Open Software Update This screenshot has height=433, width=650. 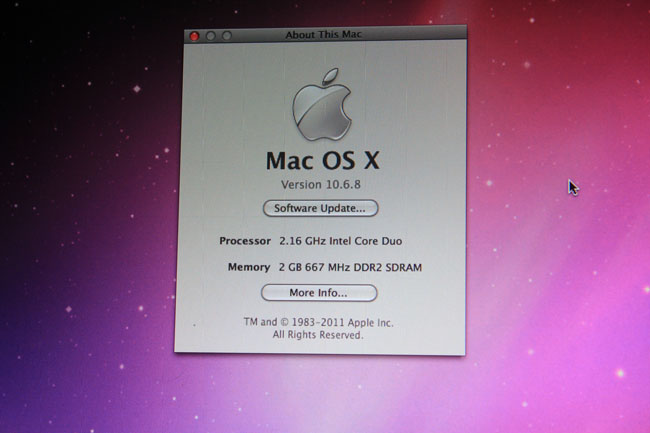pyautogui.click(x=320, y=208)
